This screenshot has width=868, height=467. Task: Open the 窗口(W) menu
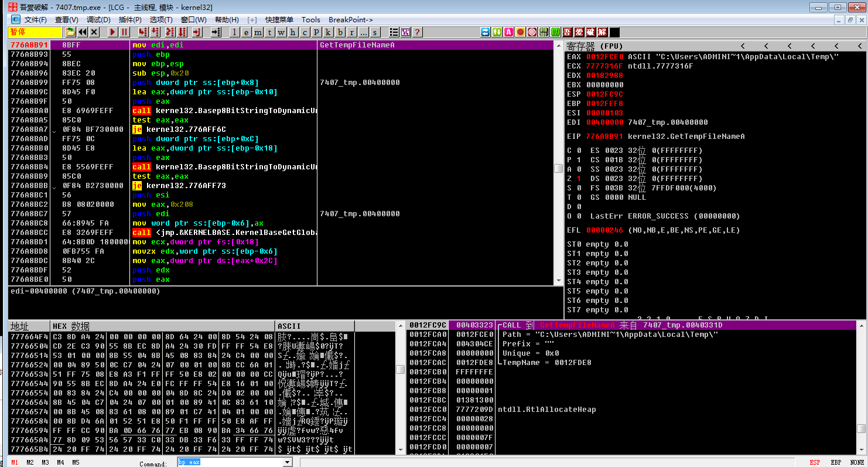(193, 20)
